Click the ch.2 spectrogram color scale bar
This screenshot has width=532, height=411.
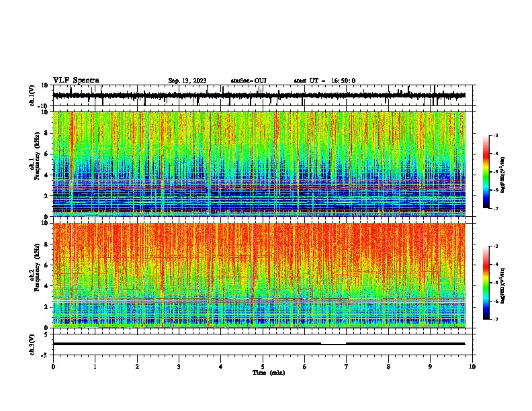(x=486, y=283)
